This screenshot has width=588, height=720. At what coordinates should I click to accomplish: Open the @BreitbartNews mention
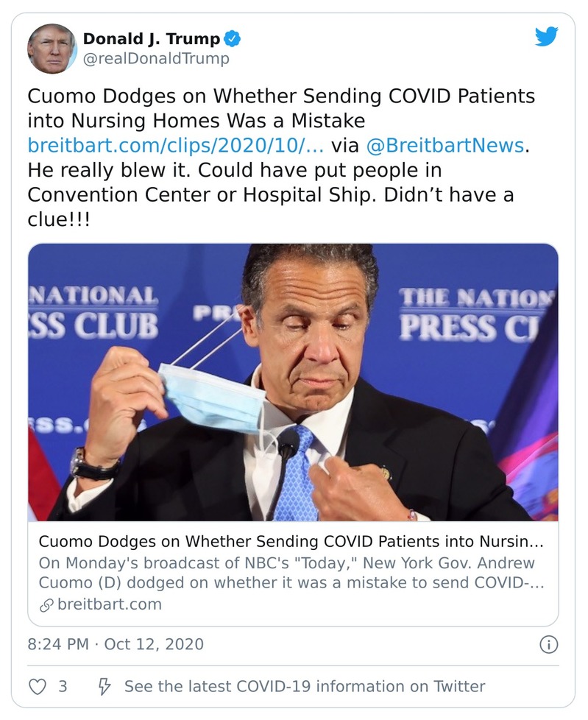(x=444, y=145)
